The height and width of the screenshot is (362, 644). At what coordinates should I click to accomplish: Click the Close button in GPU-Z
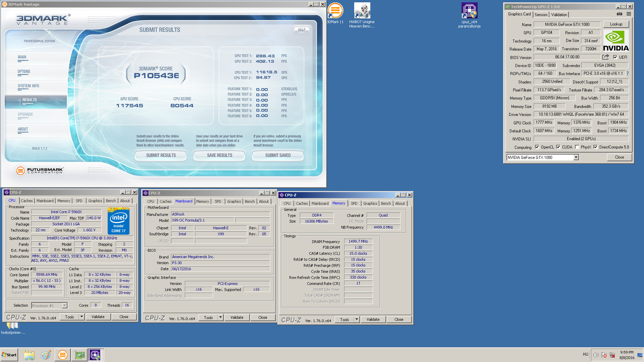[620, 157]
